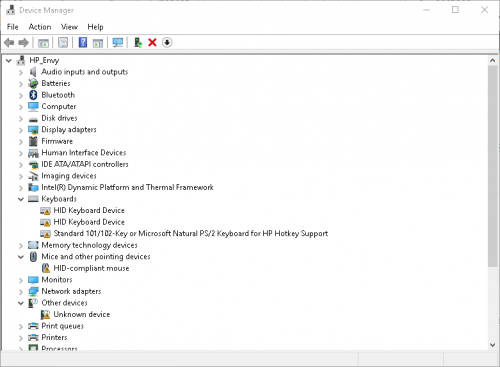Open the View menu
500x367 pixels.
pyautogui.click(x=69, y=27)
